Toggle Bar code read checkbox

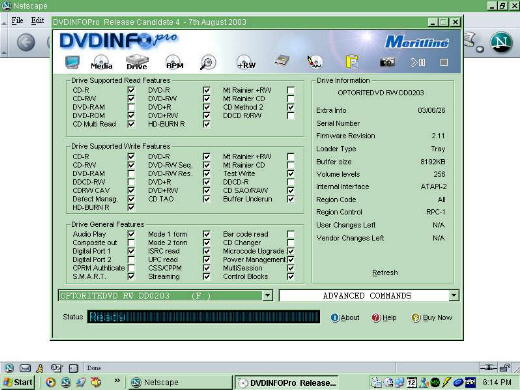point(291,234)
